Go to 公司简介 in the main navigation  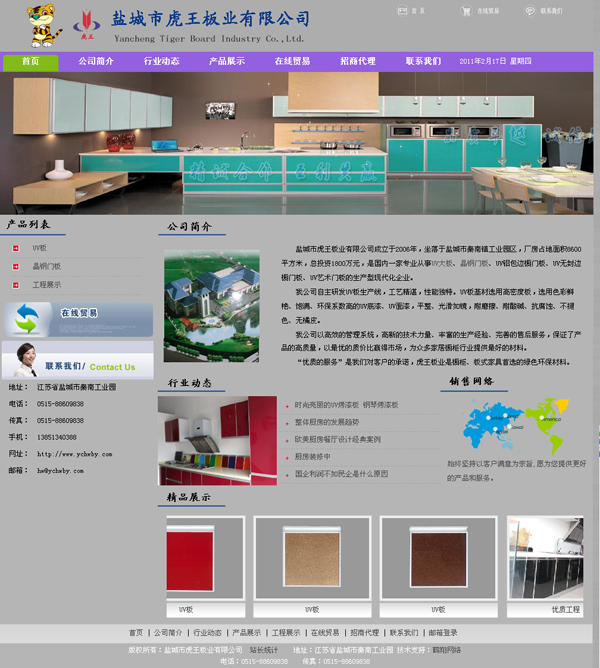96,61
